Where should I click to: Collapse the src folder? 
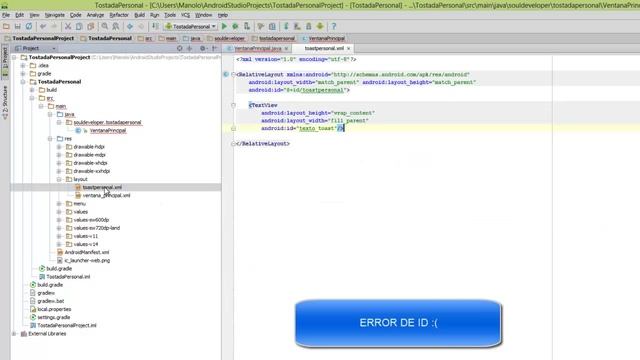click(x=32, y=98)
